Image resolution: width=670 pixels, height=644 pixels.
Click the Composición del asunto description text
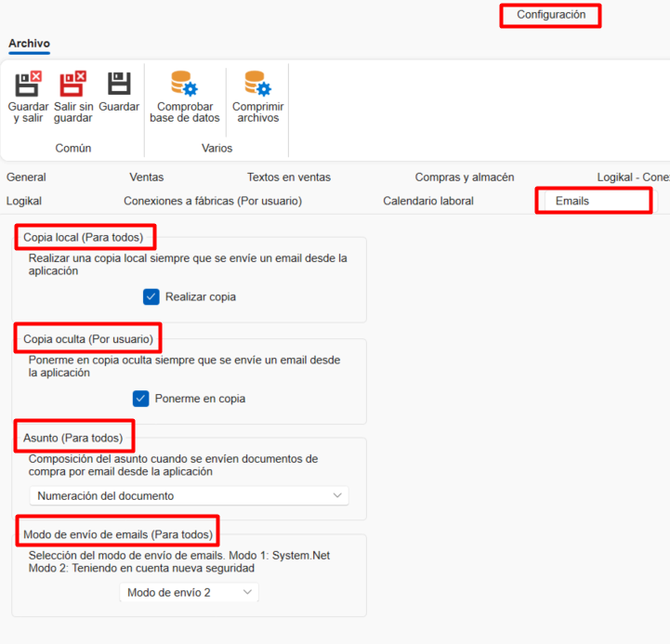[x=173, y=465]
